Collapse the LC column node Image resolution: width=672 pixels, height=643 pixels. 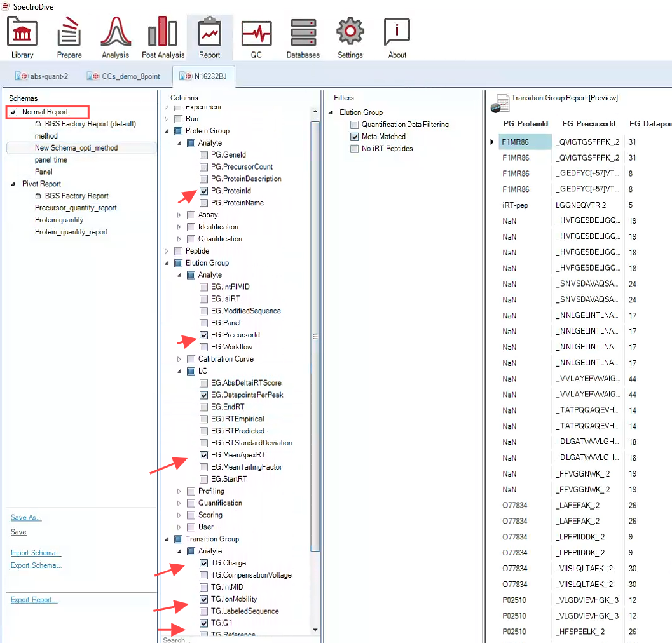(x=179, y=371)
